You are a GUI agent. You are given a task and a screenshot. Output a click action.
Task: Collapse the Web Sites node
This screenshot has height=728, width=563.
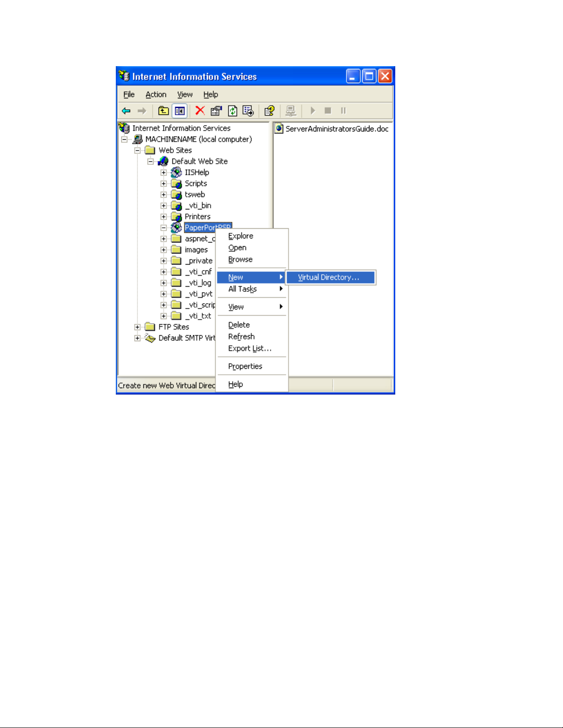point(137,150)
